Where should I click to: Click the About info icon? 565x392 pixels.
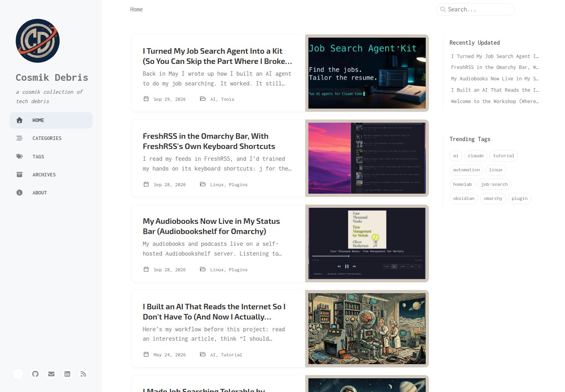coord(20,192)
